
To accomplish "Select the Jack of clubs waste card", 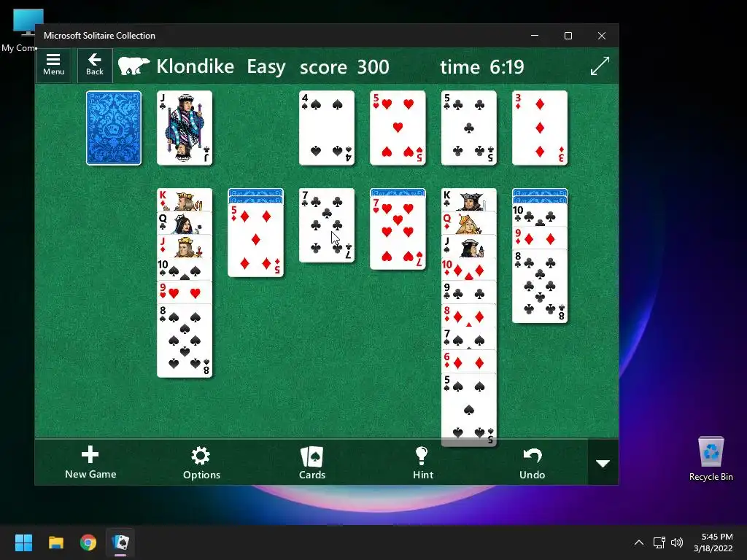I will pyautogui.click(x=185, y=128).
